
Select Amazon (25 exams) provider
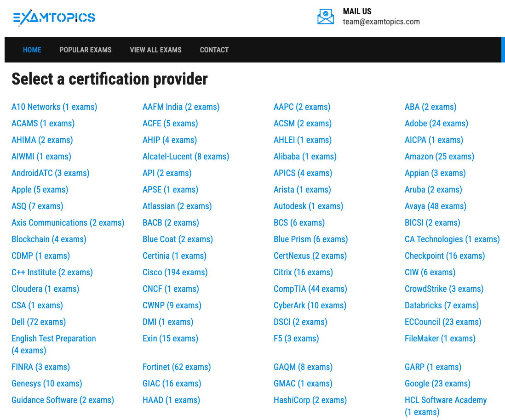[x=439, y=157]
